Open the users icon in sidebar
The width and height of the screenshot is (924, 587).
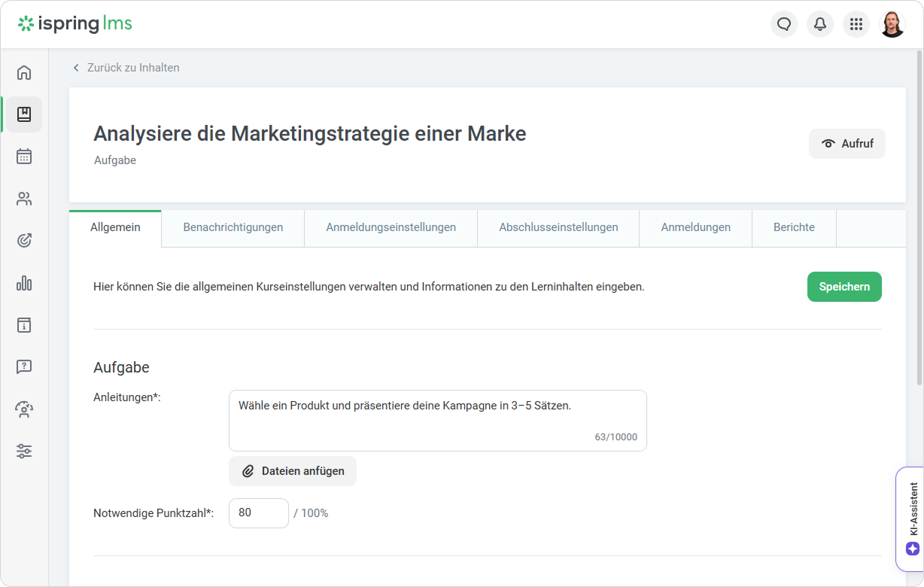24,199
